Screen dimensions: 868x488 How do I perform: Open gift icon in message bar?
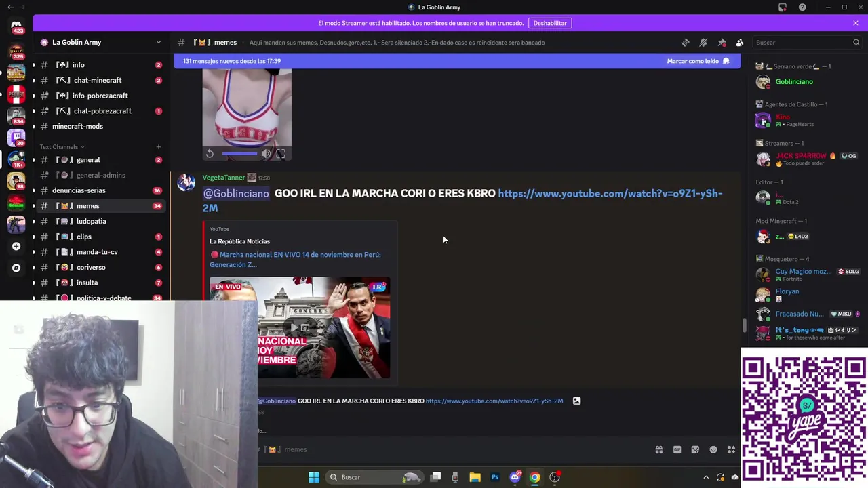pos(658,449)
